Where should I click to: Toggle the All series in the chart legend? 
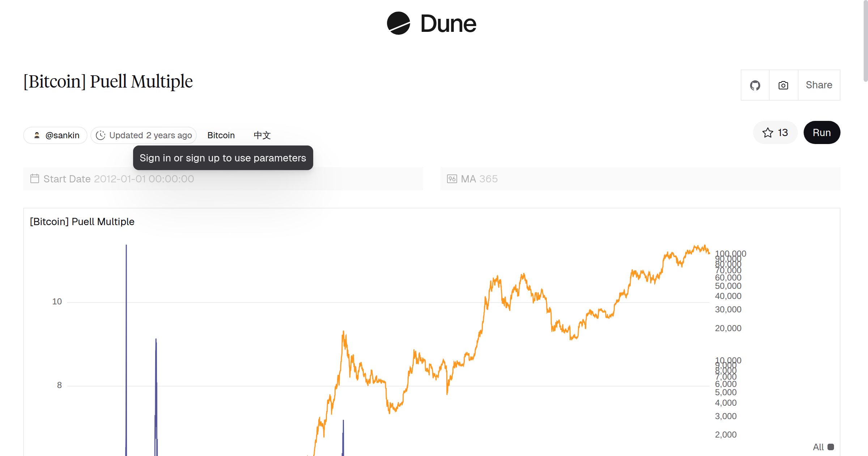(826, 447)
